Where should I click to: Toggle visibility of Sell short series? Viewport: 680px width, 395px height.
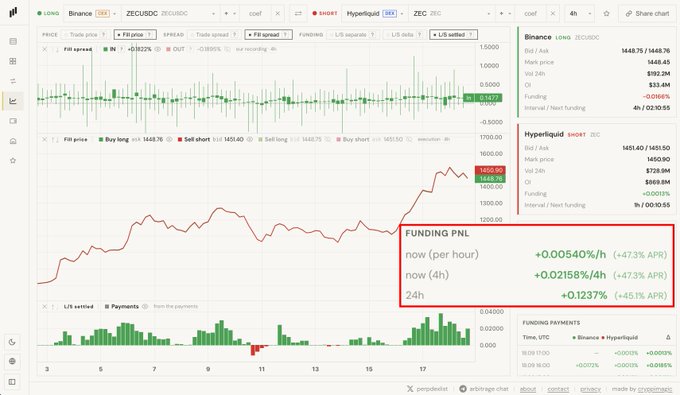point(249,139)
